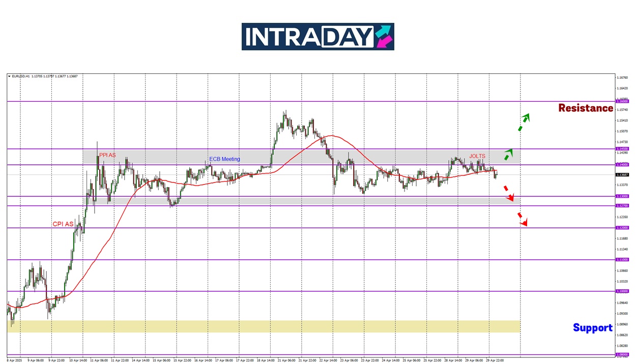Click the 21 Apr 06:00 time axis label

[287, 359]
